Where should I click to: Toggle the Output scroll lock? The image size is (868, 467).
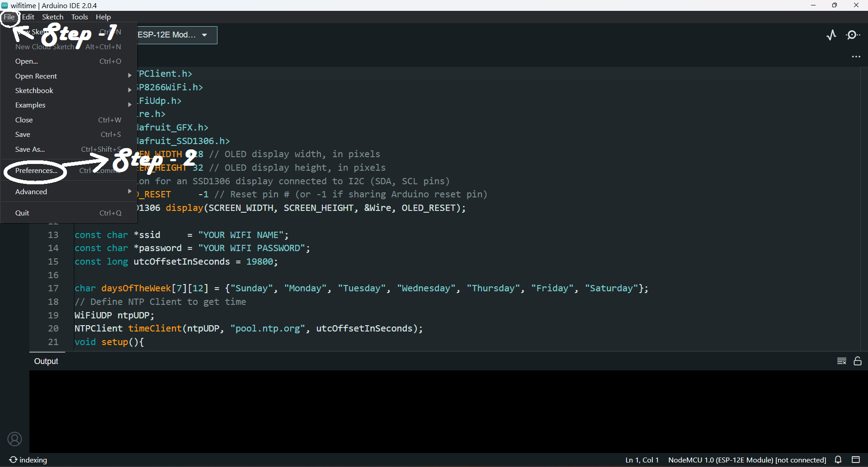click(x=858, y=361)
